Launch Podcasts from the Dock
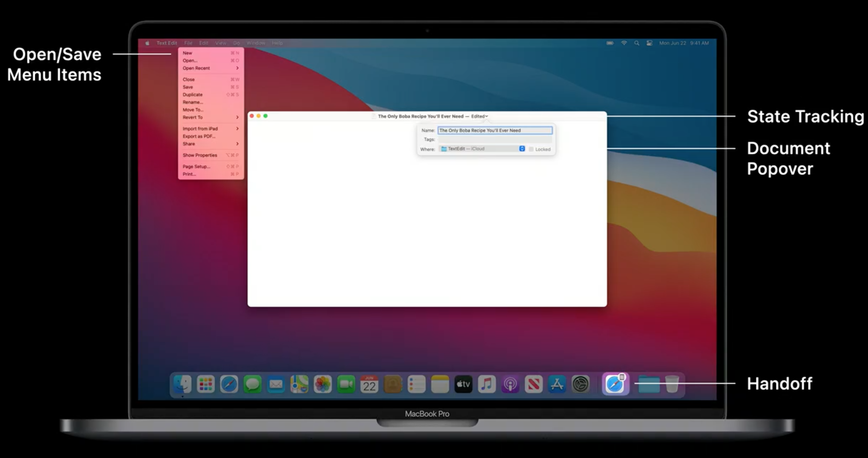The height and width of the screenshot is (458, 868). (510, 384)
